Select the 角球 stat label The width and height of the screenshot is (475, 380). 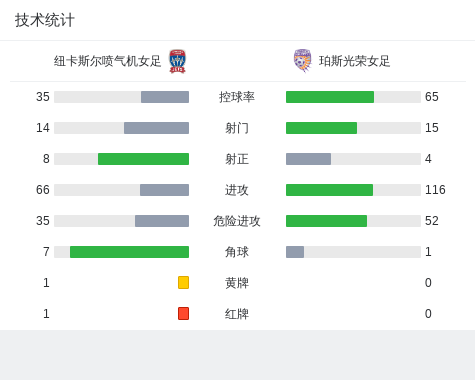pyautogui.click(x=237, y=252)
